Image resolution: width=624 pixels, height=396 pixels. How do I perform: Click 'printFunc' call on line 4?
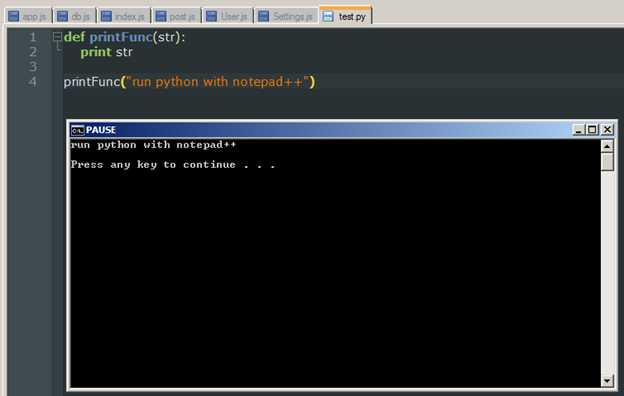point(92,82)
